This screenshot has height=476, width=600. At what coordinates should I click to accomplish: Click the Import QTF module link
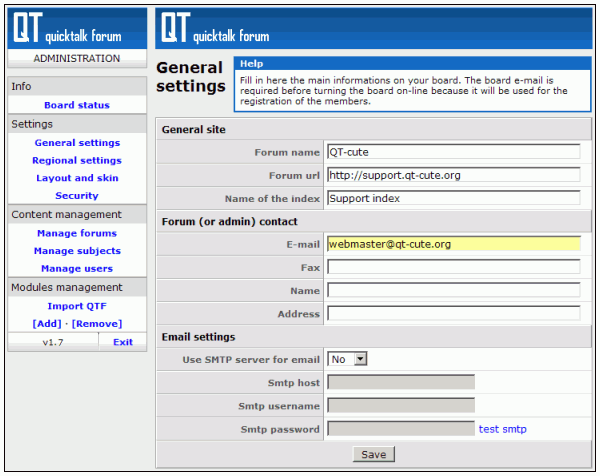77,306
